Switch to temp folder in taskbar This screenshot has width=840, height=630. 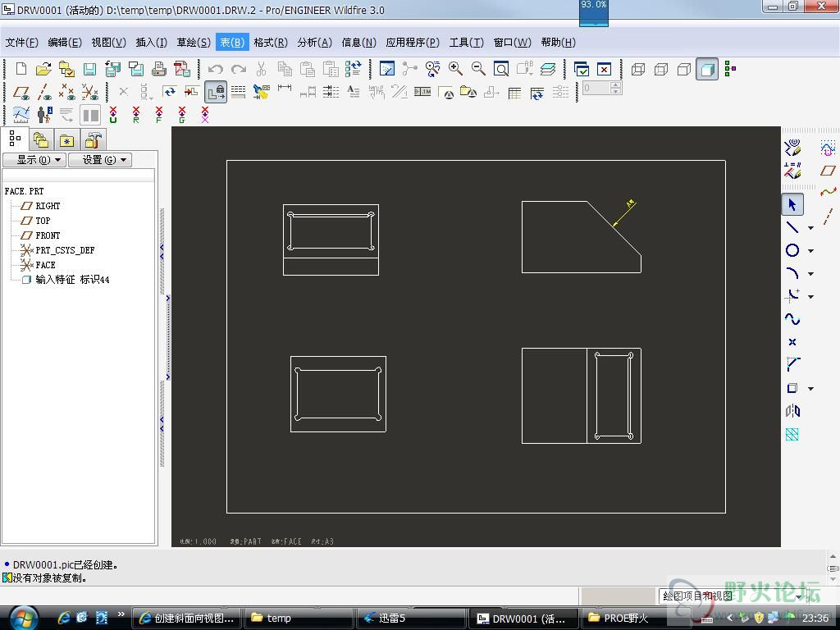(x=298, y=619)
